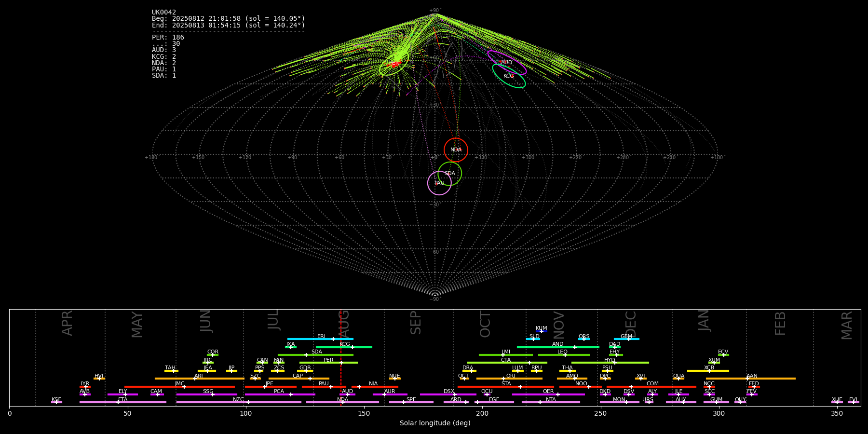Click the 'Solar longitude (deg)' axis title
868x434 pixels.
tap(435, 423)
